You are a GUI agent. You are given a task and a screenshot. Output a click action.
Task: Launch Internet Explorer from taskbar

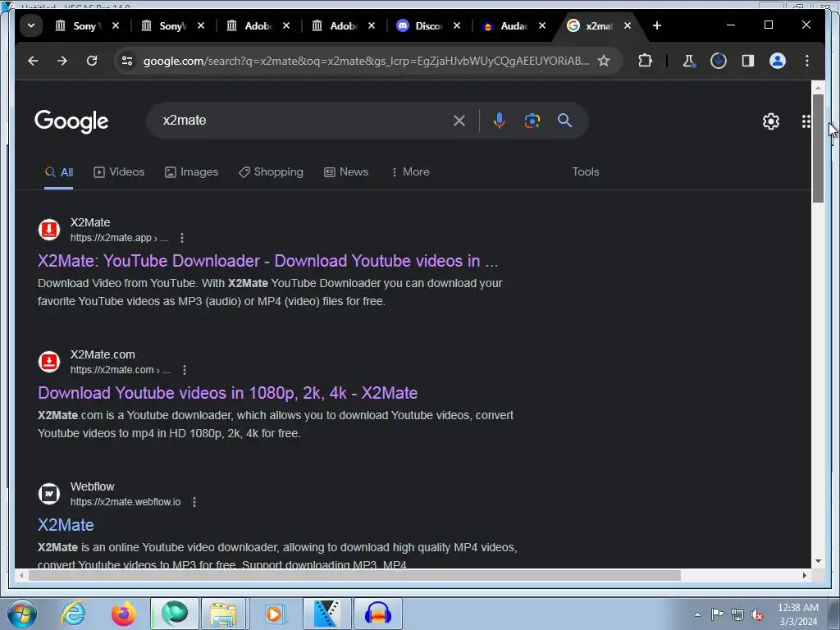click(73, 614)
